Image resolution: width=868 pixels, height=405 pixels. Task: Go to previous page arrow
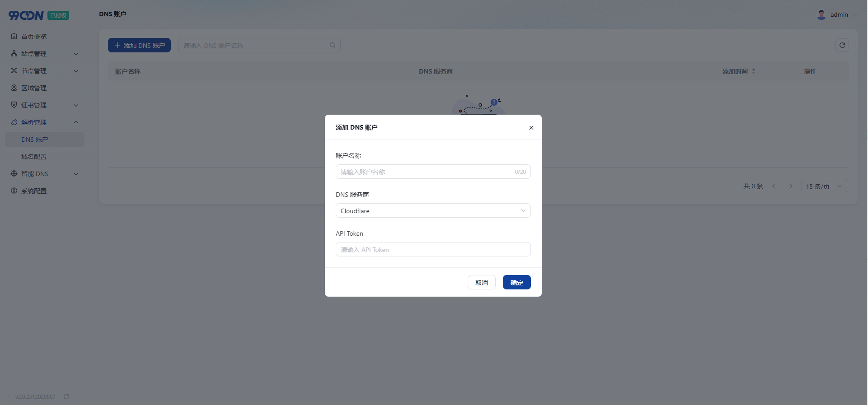point(774,186)
